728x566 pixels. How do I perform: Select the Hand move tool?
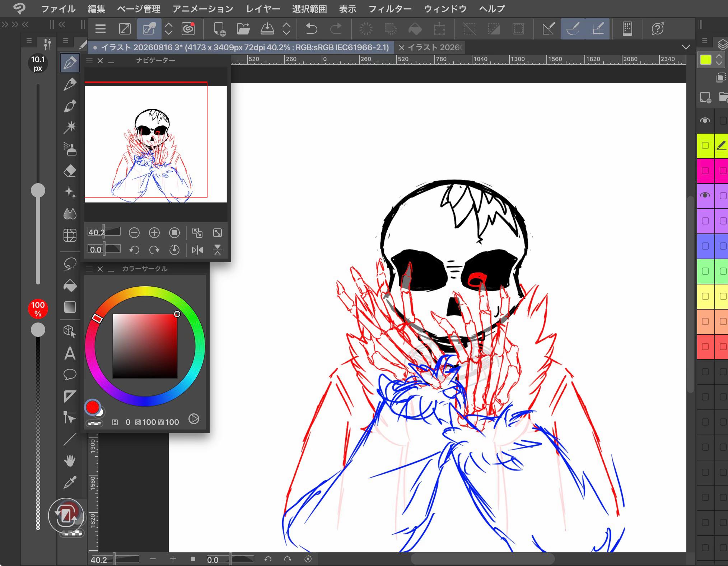tap(70, 461)
